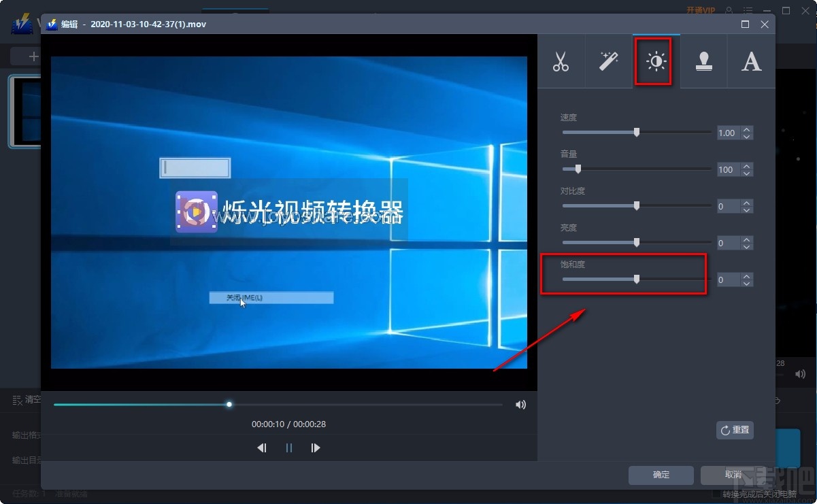Open the user account icon in title bar
Screen dimensions: 817x504
pos(727,10)
